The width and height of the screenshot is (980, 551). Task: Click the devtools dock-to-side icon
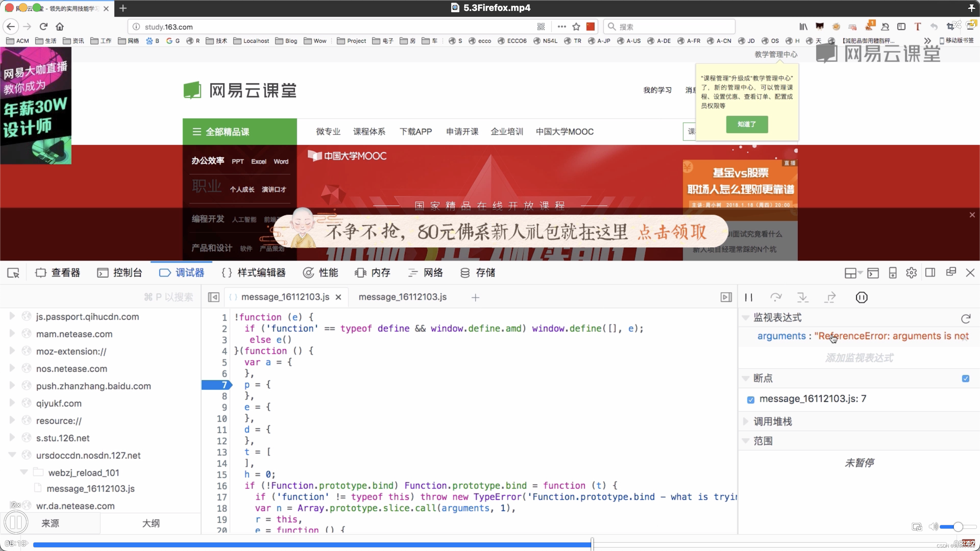click(930, 273)
